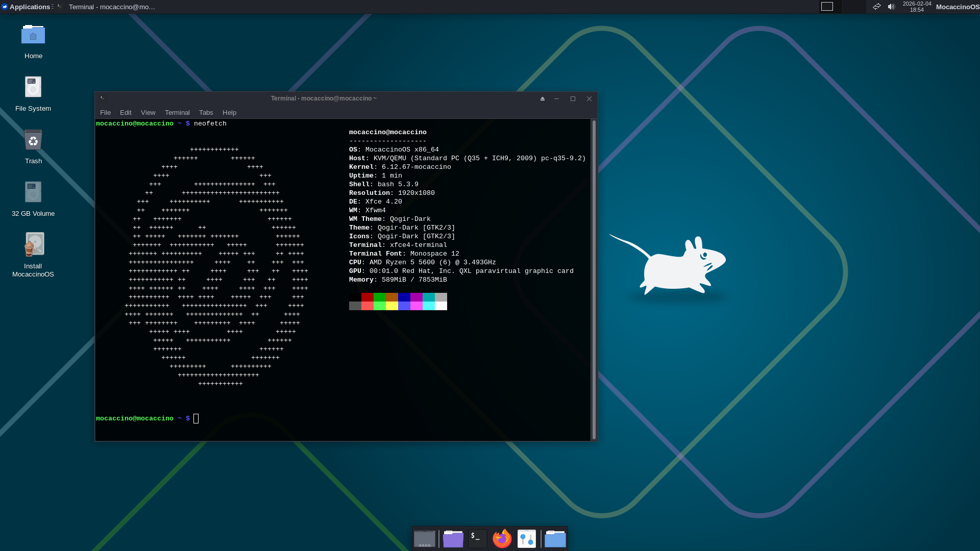Click the 'DE: Xfce 4.20' line
The height and width of the screenshot is (551, 980).
pos(376,202)
